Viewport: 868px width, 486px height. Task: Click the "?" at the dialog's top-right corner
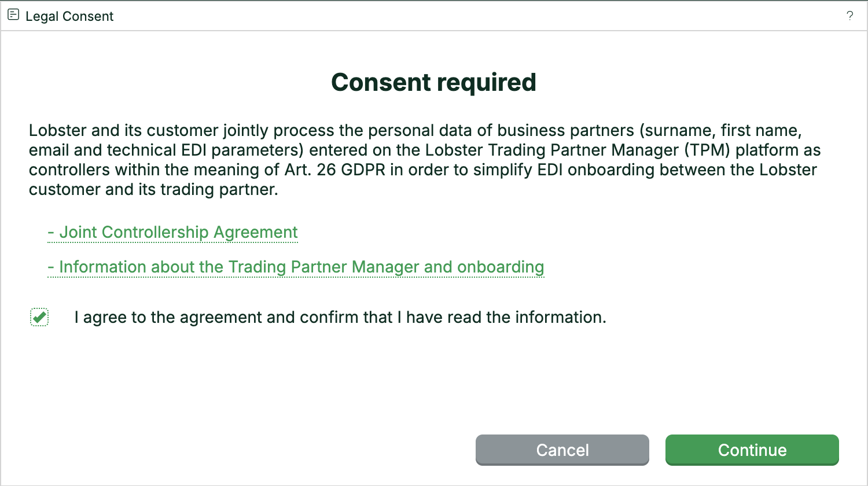[849, 16]
